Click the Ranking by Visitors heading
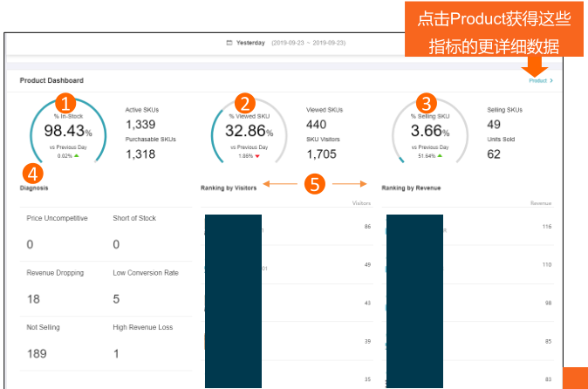 coord(229,188)
